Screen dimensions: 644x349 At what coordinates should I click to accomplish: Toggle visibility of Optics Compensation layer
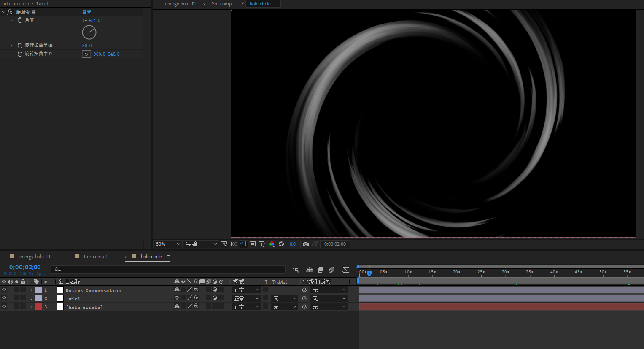tap(4, 290)
